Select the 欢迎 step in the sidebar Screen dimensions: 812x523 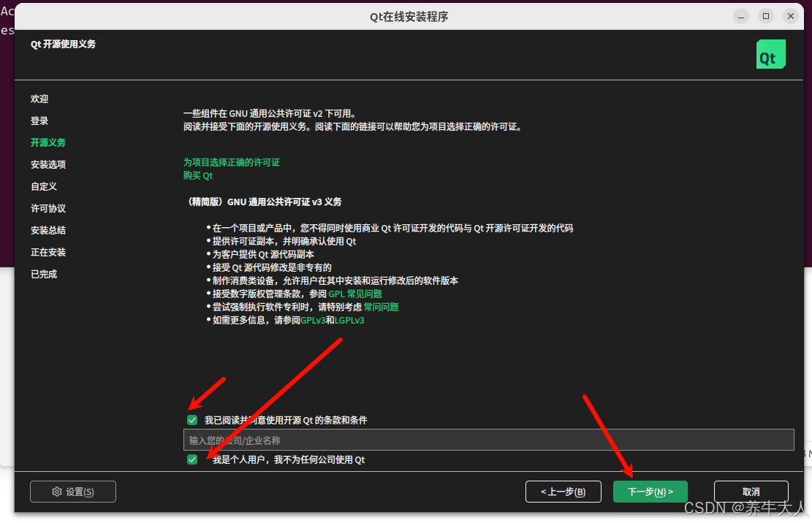pos(39,99)
